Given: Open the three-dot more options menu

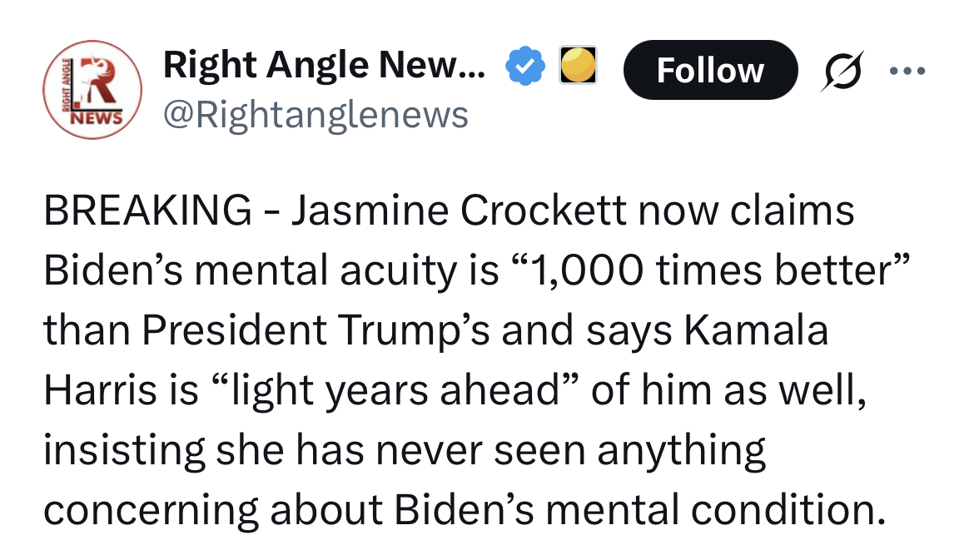Looking at the screenshot, I should tap(907, 71).
